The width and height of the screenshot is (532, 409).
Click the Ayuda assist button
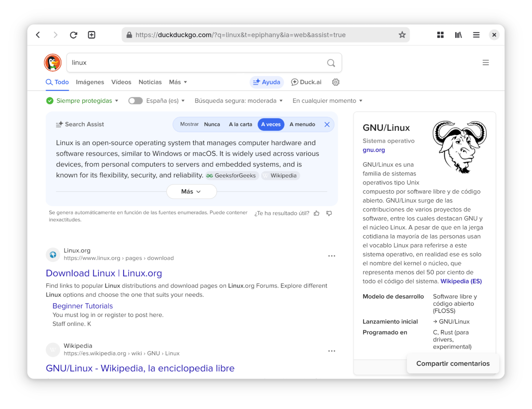coord(266,82)
